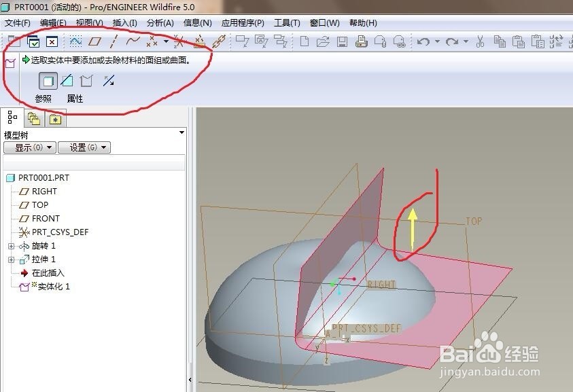This screenshot has height=392, width=573.
Task: Select the Coordinate System tool
Action: click(179, 41)
